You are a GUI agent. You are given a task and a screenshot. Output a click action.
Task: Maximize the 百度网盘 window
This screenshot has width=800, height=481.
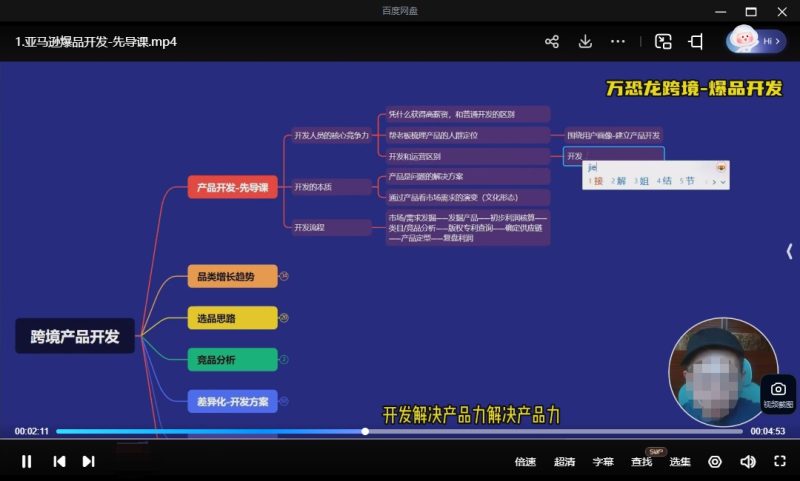751,11
